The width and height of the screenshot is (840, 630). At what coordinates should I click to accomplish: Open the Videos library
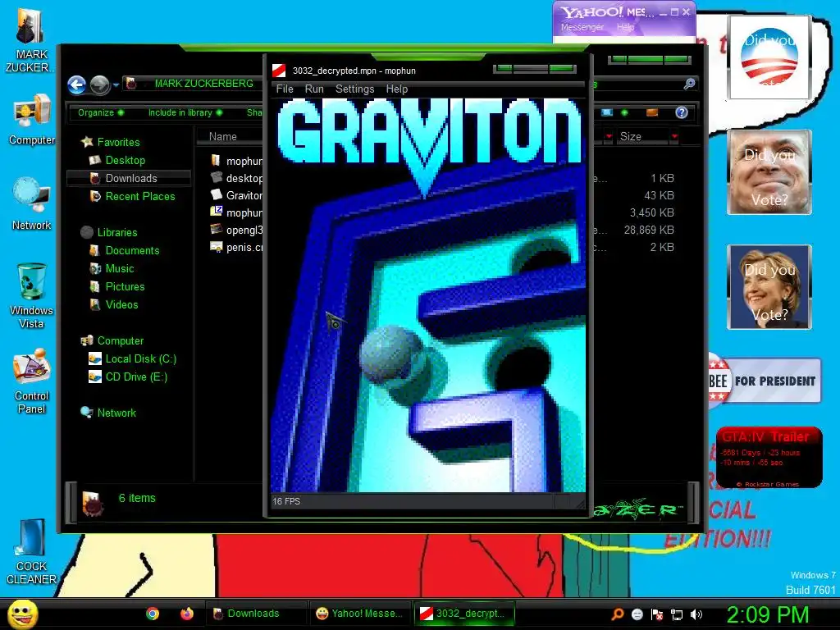click(x=121, y=305)
